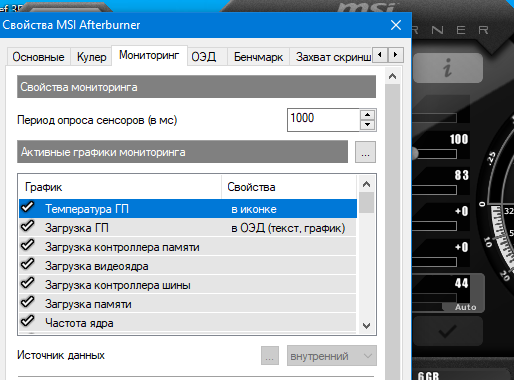
Task: Open the ОЭД tab
Action: (204, 57)
